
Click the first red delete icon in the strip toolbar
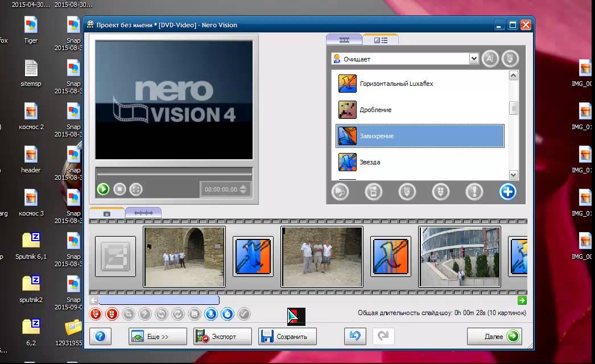tap(96, 313)
